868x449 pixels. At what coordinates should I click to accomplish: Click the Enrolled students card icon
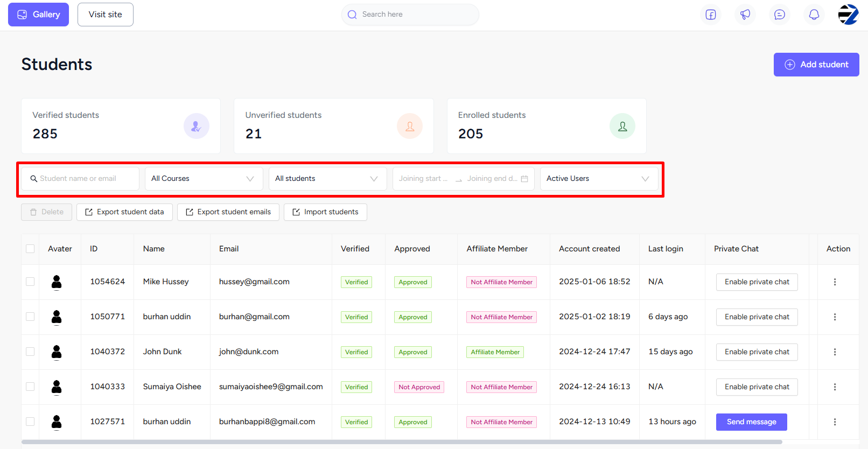pos(622,126)
